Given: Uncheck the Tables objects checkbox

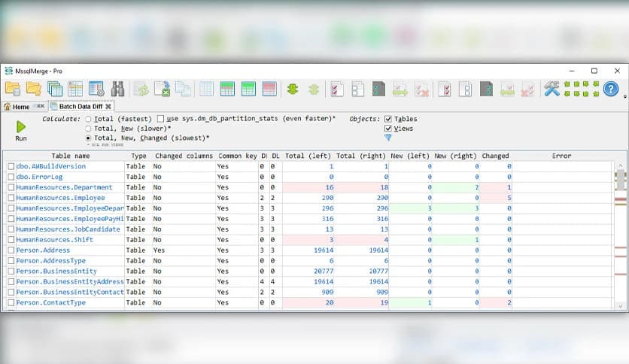Looking at the screenshot, I should click(388, 119).
